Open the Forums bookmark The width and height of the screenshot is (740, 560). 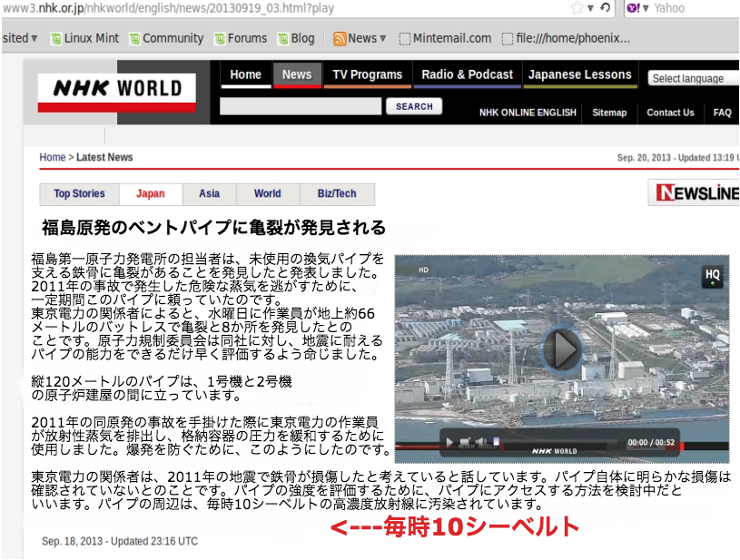click(x=241, y=38)
